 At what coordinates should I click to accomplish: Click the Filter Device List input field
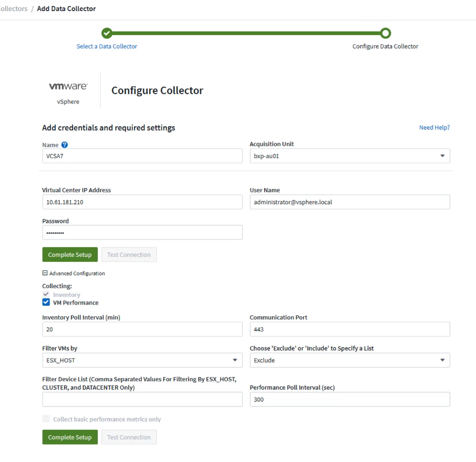coord(142,399)
